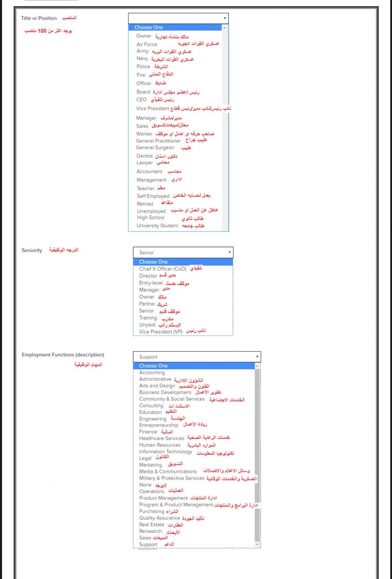This screenshot has height=579, width=392.
Task: Choose Worker from the Title list
Action: click(144, 134)
